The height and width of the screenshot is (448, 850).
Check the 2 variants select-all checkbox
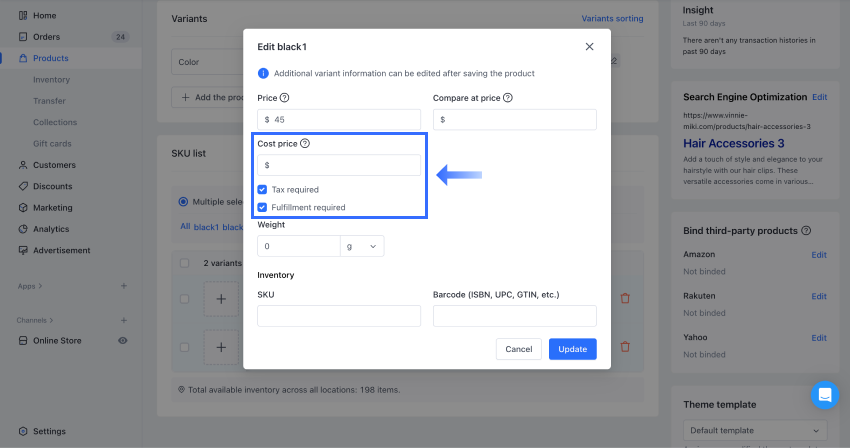coord(184,263)
